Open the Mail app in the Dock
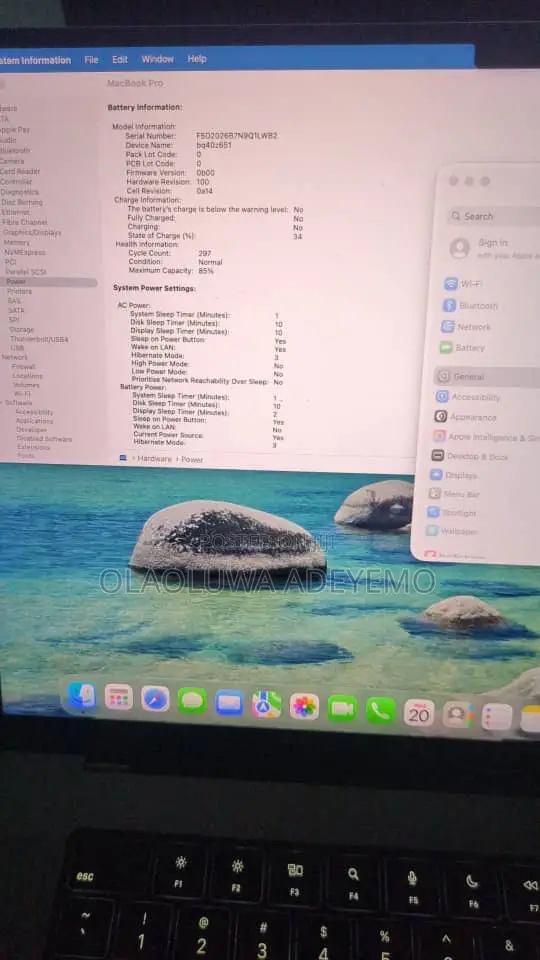The width and height of the screenshot is (540, 960). pyautogui.click(x=230, y=702)
